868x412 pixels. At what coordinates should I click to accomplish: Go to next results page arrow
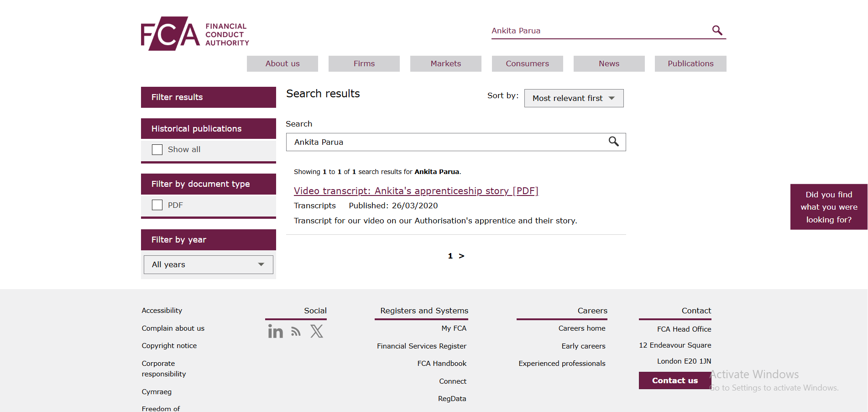(461, 256)
